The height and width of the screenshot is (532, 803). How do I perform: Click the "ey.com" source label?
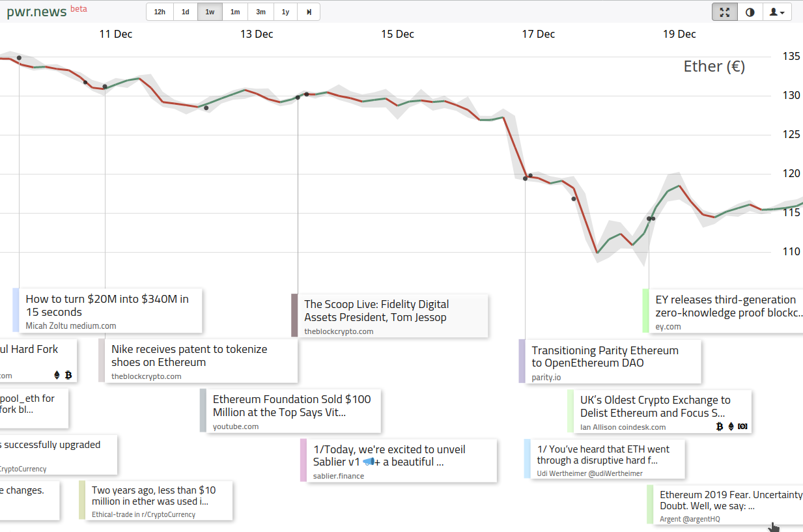tap(668, 327)
